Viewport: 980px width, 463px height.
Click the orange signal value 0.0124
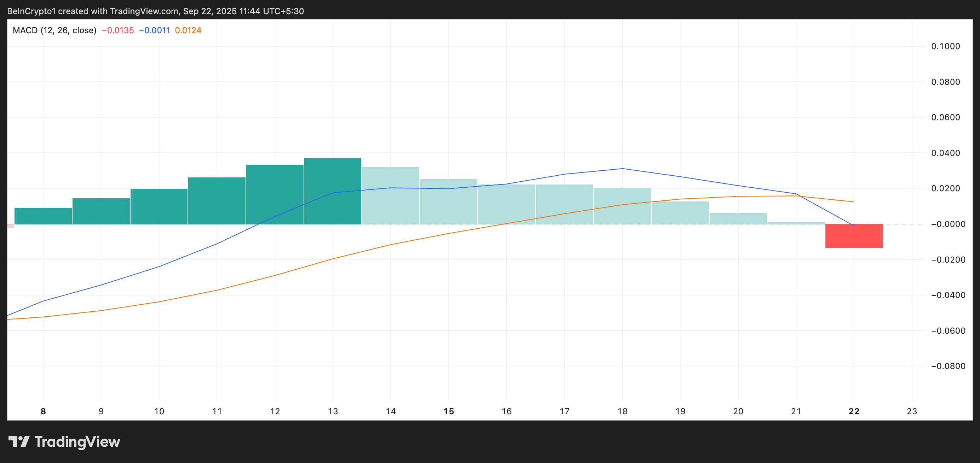tap(188, 30)
